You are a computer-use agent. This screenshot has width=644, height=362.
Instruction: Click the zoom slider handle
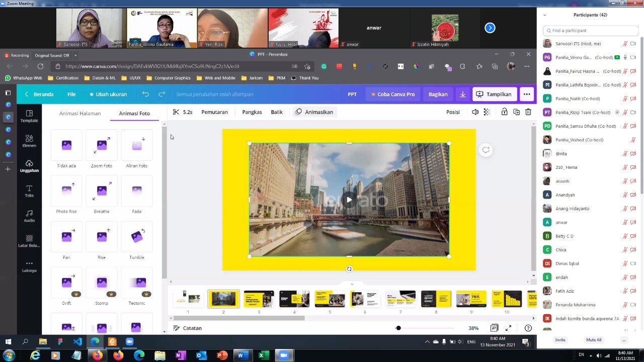(x=398, y=328)
